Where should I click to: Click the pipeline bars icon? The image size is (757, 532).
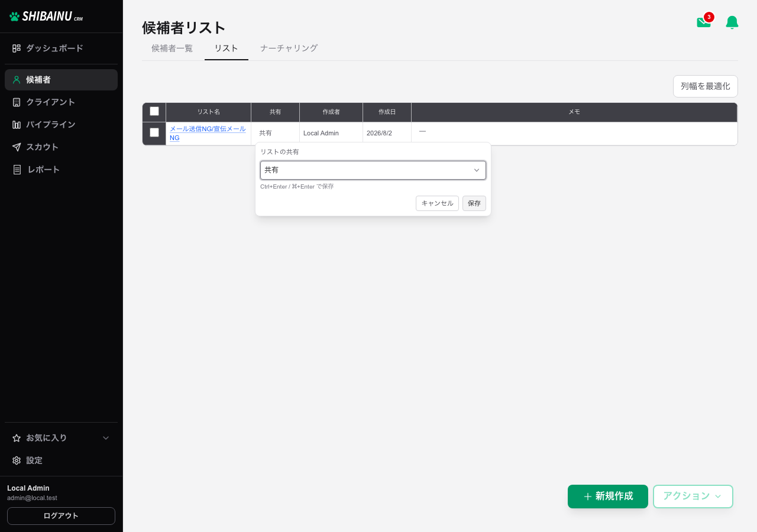point(17,125)
